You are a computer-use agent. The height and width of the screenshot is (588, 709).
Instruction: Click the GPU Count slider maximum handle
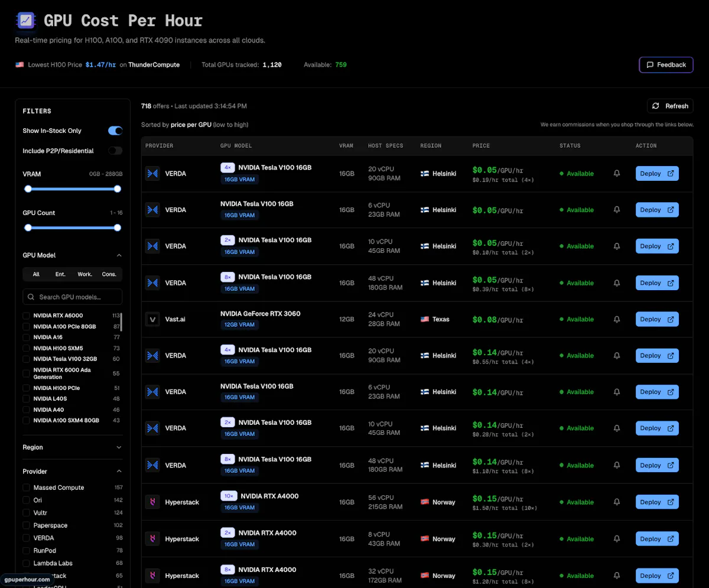118,228
